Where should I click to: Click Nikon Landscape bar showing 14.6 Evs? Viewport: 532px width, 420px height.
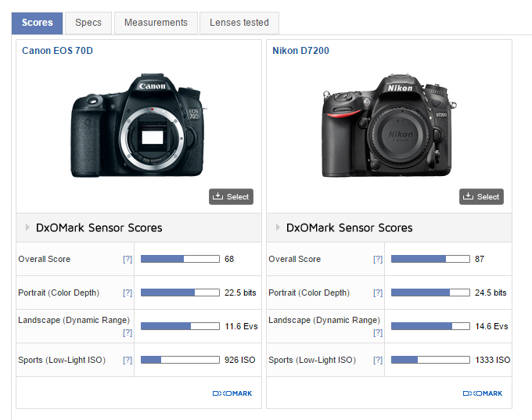[430, 326]
